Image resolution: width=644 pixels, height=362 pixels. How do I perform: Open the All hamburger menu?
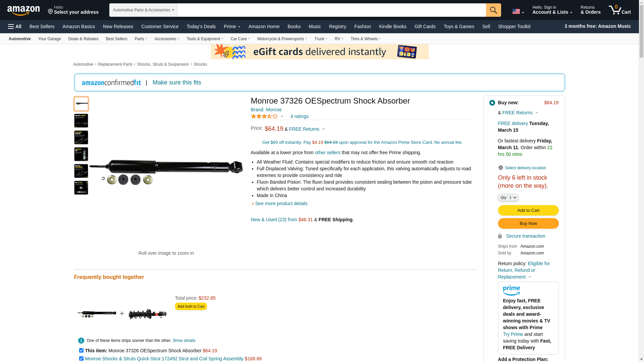pyautogui.click(x=15, y=26)
